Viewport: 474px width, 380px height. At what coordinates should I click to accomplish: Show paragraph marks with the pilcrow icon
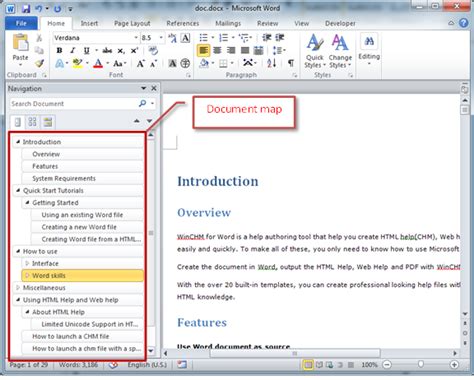coord(291,63)
